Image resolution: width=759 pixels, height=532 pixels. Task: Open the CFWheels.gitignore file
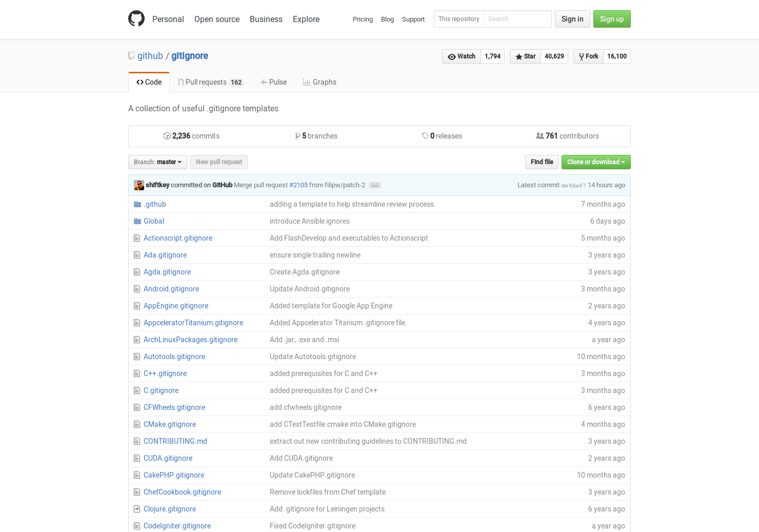174,407
